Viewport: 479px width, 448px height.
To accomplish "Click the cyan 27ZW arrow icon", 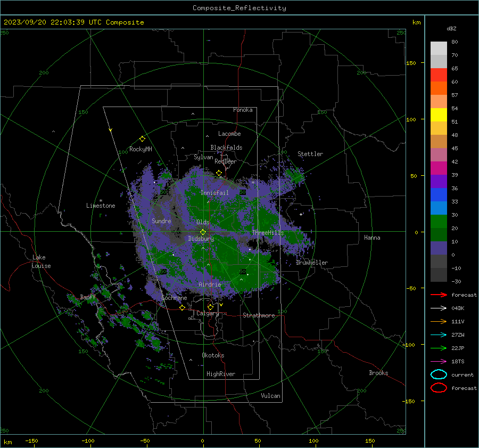I will click(439, 335).
